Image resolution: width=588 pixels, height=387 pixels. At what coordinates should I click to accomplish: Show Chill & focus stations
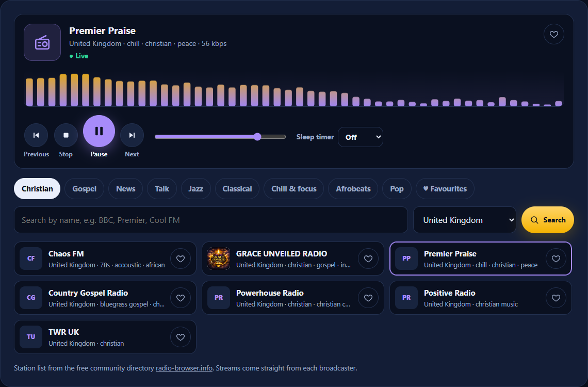point(294,189)
